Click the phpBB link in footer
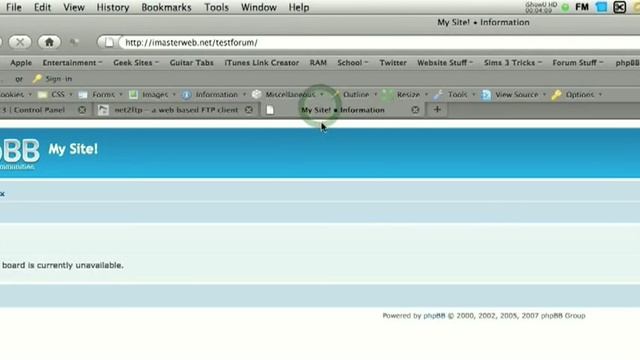Viewport: 640px width, 360px height. click(434, 316)
